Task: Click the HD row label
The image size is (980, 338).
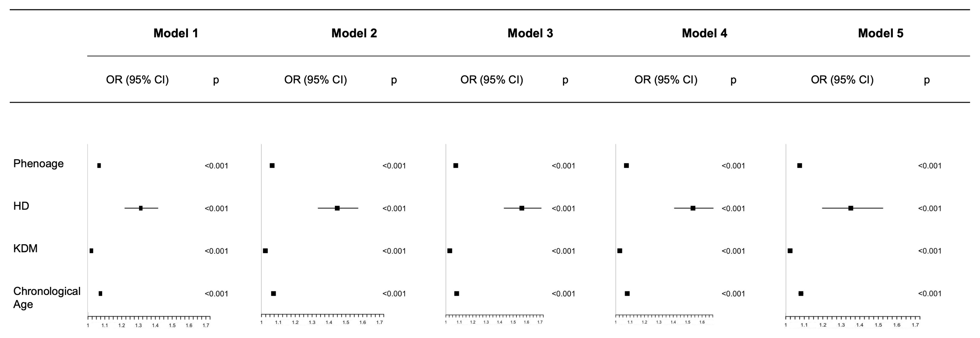Action: pyautogui.click(x=21, y=206)
